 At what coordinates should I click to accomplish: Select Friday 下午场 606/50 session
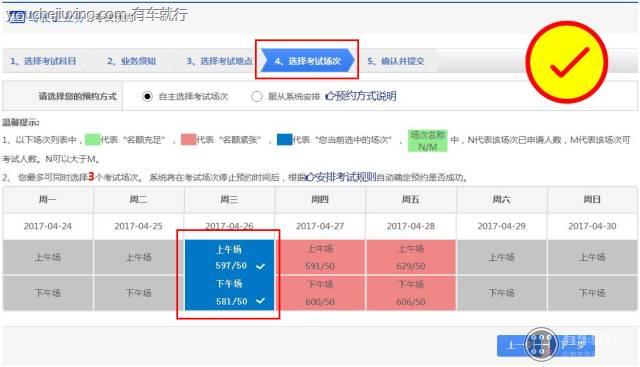[x=411, y=293]
